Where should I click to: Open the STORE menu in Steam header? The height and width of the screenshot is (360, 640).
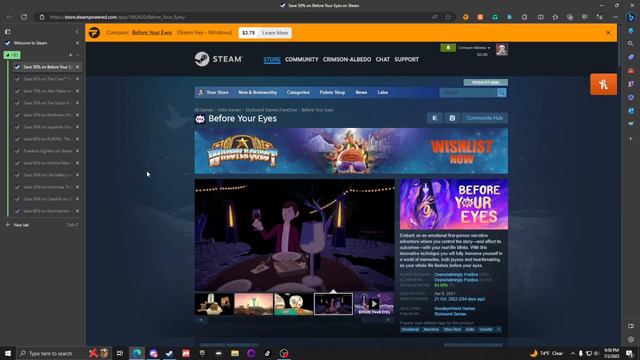coord(272,60)
